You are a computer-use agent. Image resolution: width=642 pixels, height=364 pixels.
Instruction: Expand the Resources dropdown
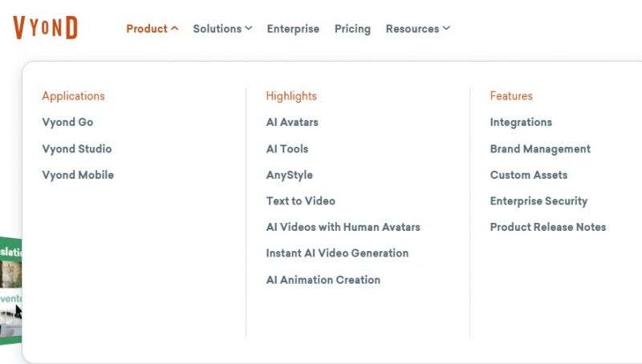pos(417,29)
